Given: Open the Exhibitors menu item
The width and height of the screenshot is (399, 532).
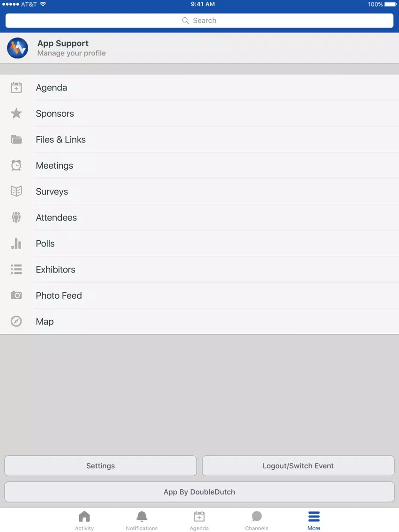Looking at the screenshot, I should click(x=199, y=269).
